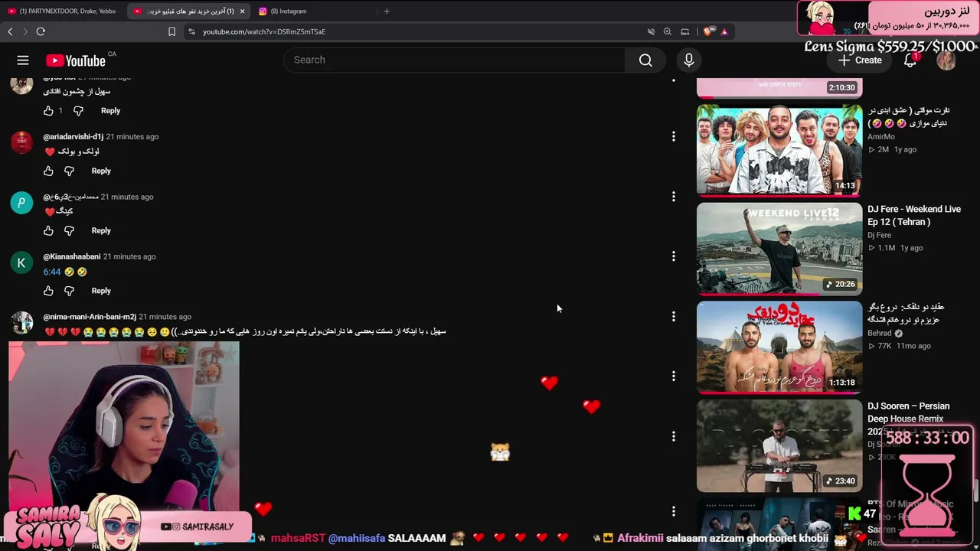
Task: Open the 1:13:18 Behrad video thumbnail
Action: click(779, 347)
